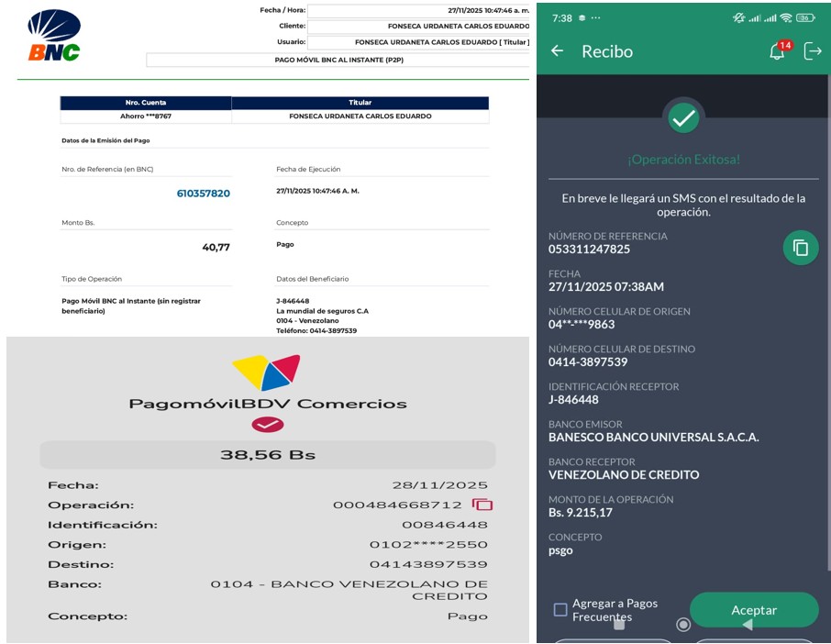The height and width of the screenshot is (644, 831).
Task: Open BNC reference number 610357820
Action: [203, 194]
